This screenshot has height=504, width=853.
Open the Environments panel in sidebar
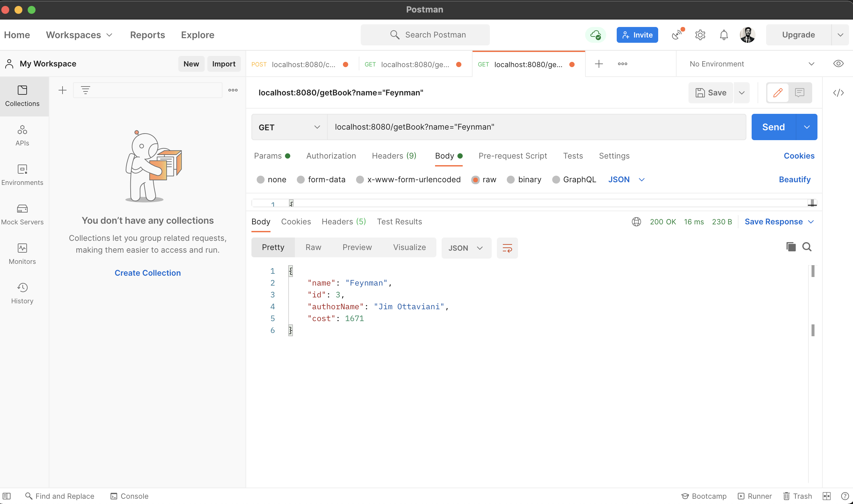(x=22, y=175)
